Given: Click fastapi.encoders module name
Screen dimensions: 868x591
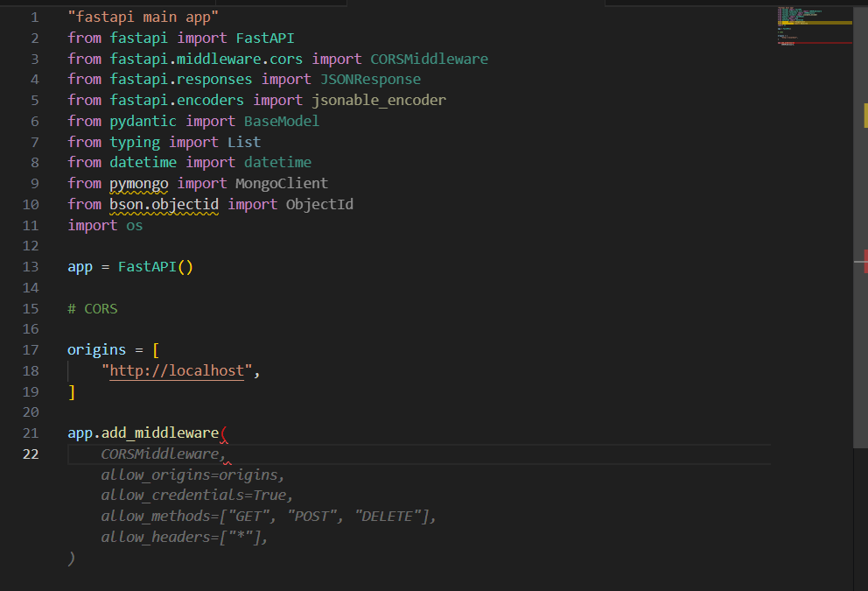Looking at the screenshot, I should 177,101.
